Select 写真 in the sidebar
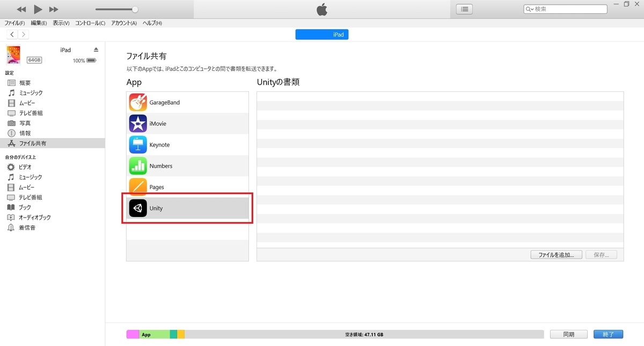644x346 pixels. 25,123
